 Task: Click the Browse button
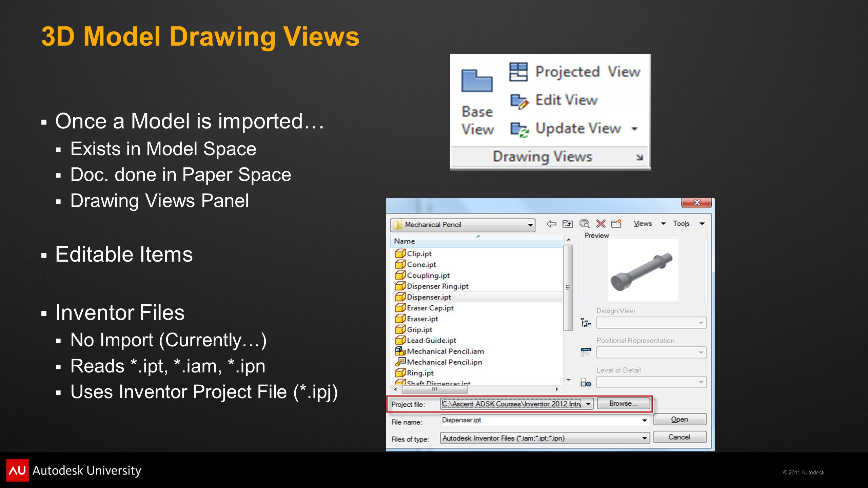coord(623,403)
